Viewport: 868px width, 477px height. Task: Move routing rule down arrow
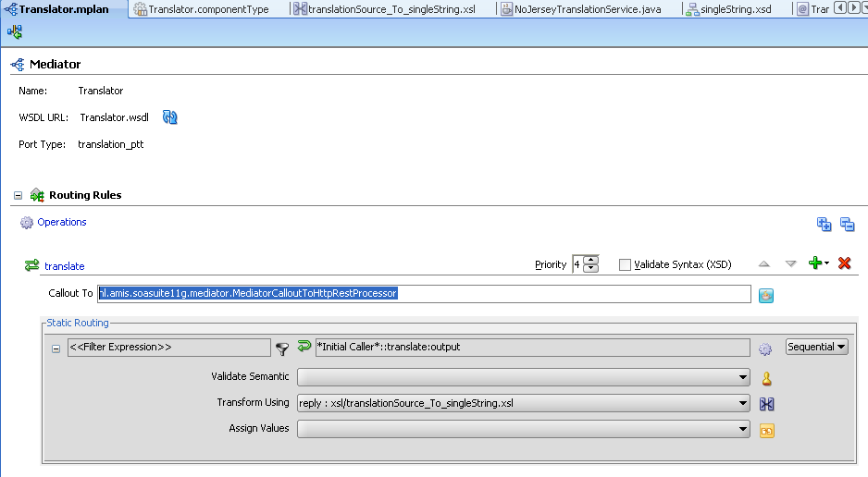click(790, 264)
